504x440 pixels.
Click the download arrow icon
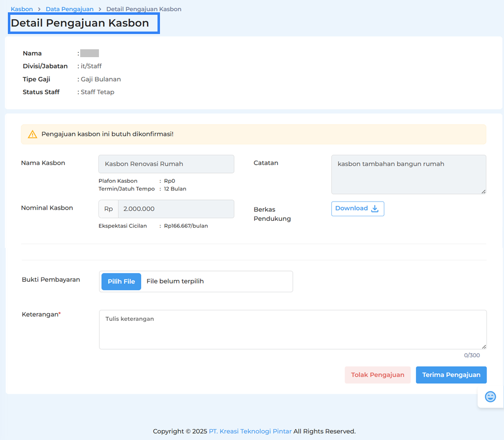(375, 209)
